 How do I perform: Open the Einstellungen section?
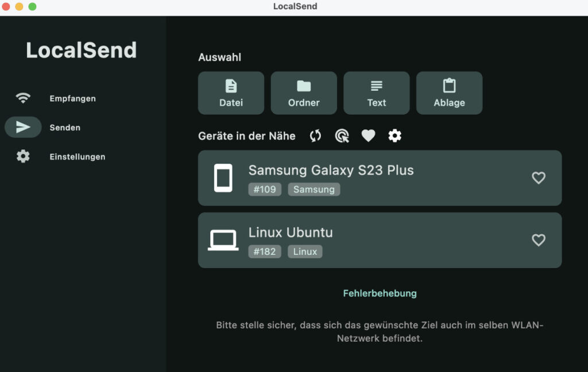[77, 157]
